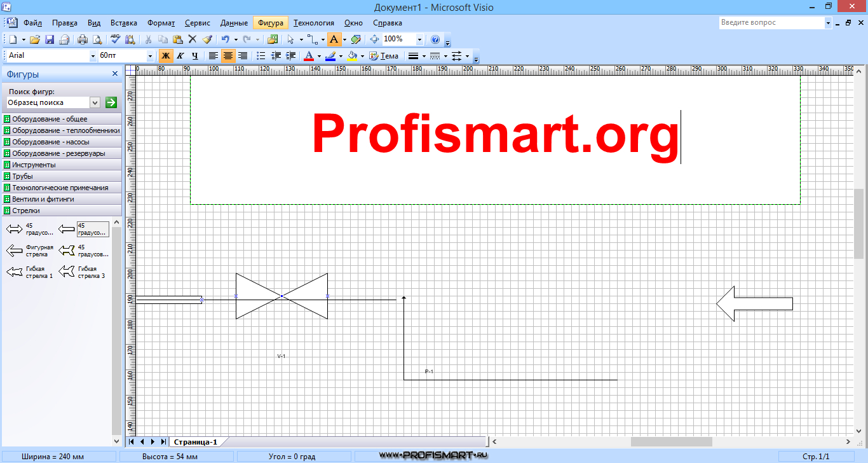Viewport: 868px width, 463px height.
Task: Cut the selection with the scissors icon
Action: pyautogui.click(x=149, y=39)
